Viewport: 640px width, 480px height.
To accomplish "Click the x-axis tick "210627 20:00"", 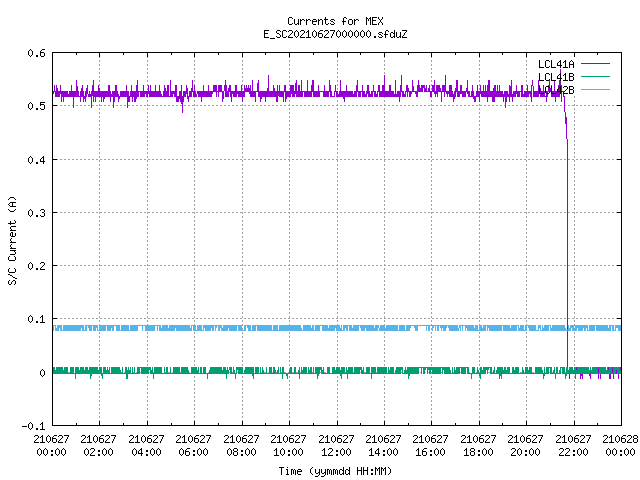I will (525, 445).
